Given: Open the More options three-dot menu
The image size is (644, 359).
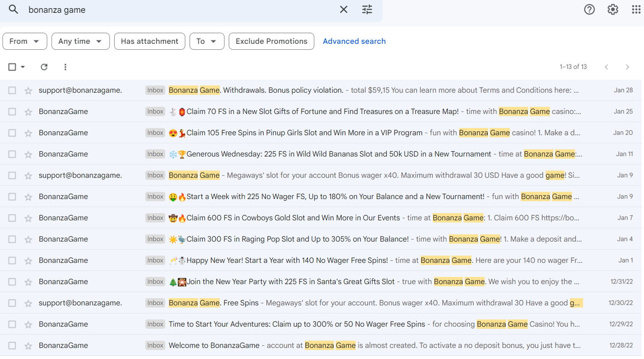Looking at the screenshot, I should tap(65, 67).
